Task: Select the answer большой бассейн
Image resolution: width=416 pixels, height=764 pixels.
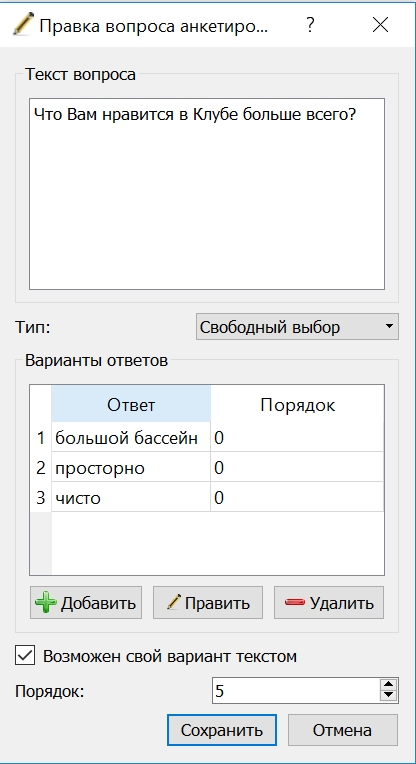Action: [x=131, y=438]
